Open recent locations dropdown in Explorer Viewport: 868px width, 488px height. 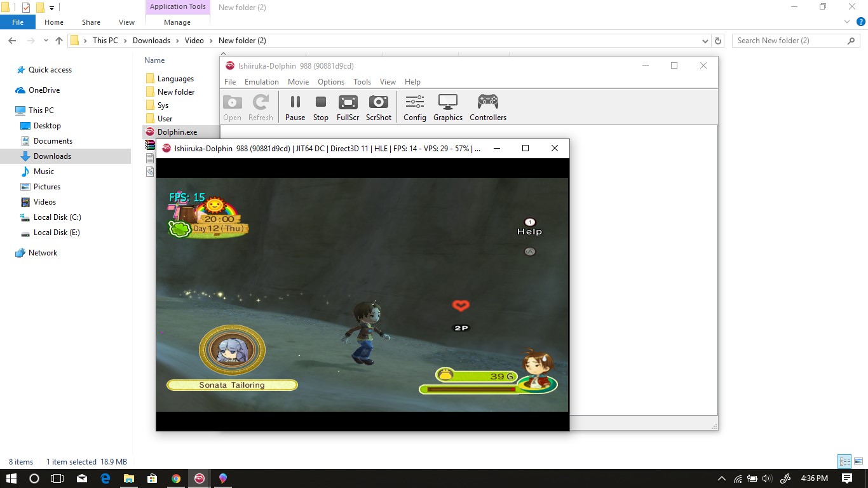46,41
